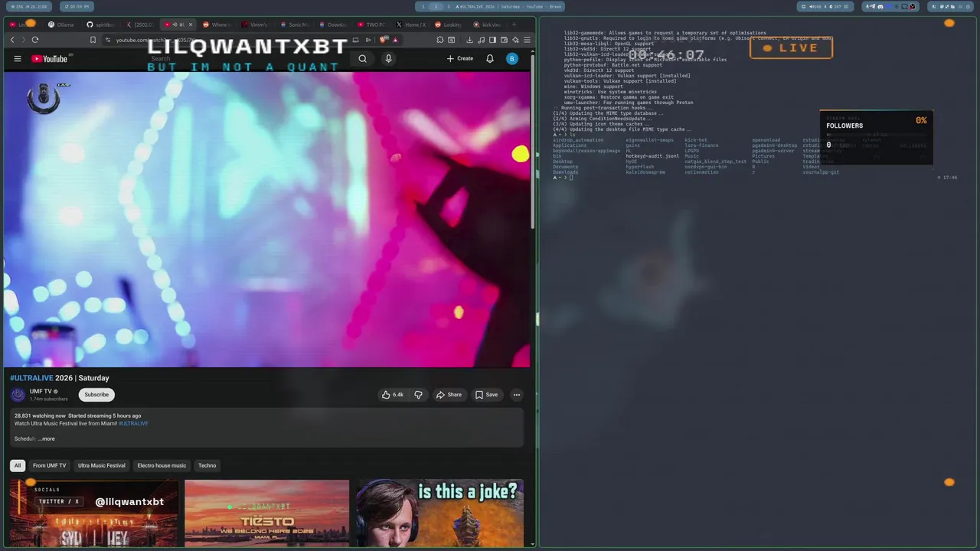Open Brave hamburger main menu
The height and width of the screenshot is (551, 980).
pos(527,40)
